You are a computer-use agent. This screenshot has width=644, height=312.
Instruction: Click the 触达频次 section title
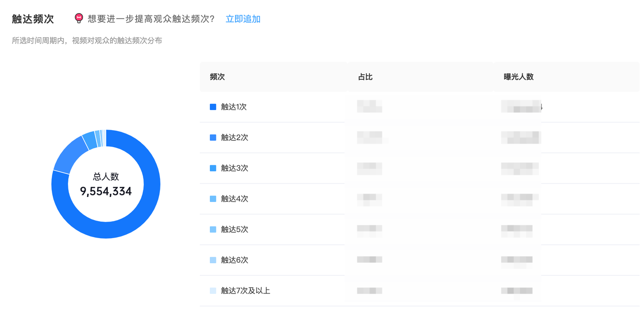click(33, 19)
